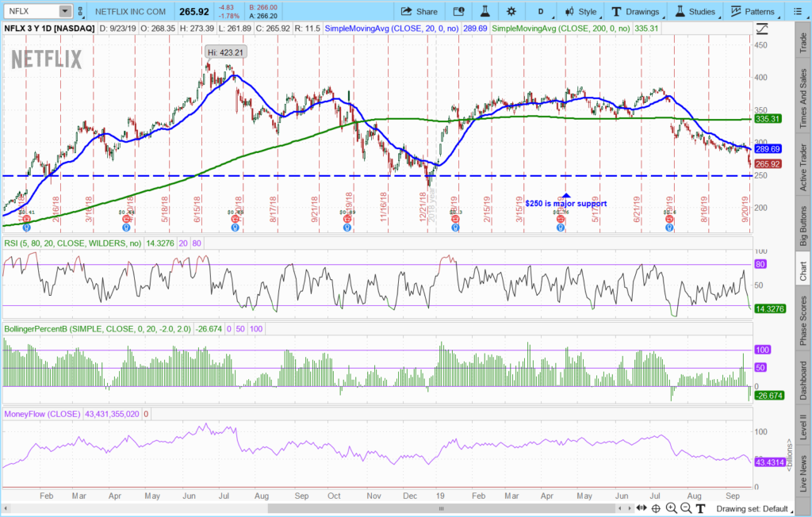
Task: Switch to the Trade side tab
Action: (x=803, y=40)
